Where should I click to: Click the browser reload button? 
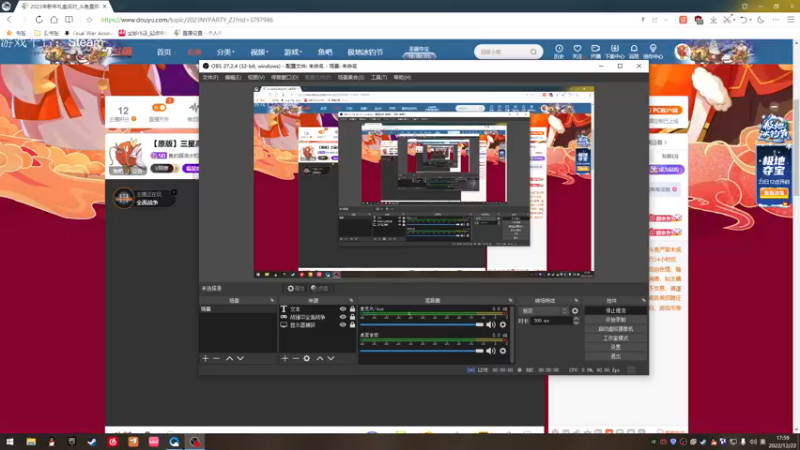coord(39,19)
